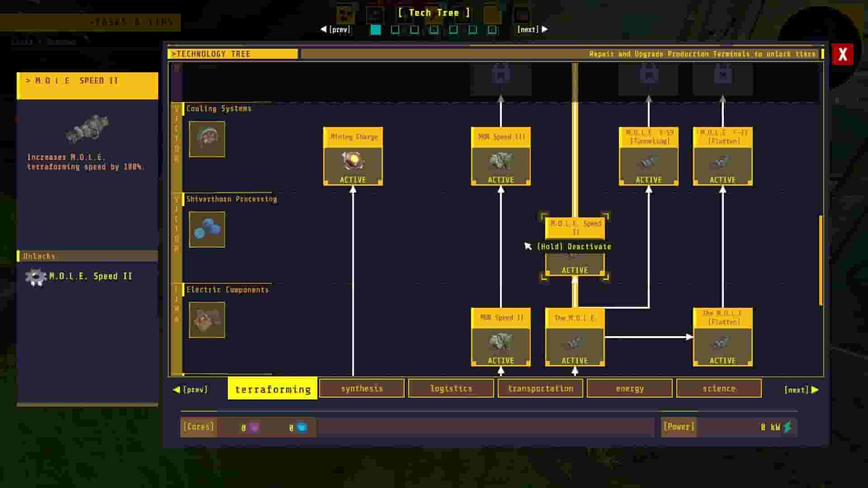
Task: Select the Electric Components icon
Action: [208, 319]
